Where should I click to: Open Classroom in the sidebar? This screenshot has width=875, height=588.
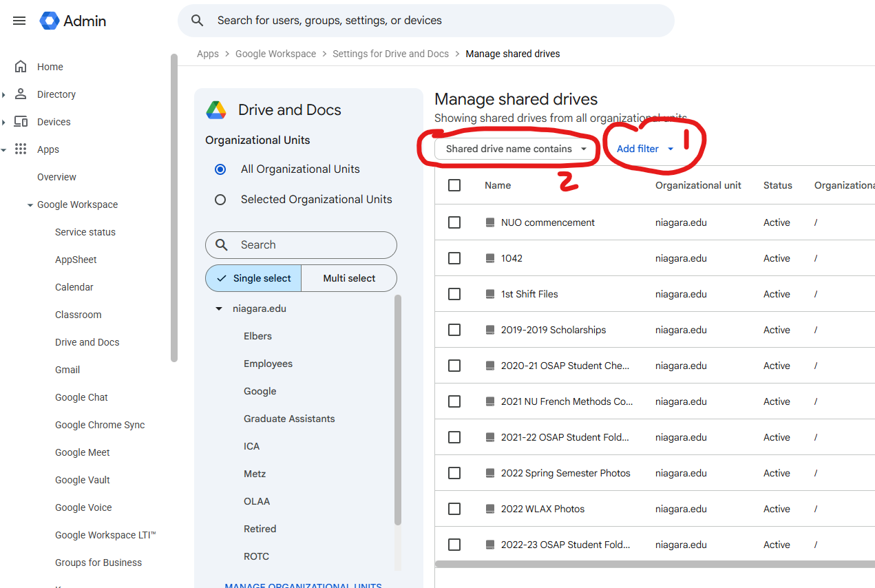pyautogui.click(x=78, y=315)
